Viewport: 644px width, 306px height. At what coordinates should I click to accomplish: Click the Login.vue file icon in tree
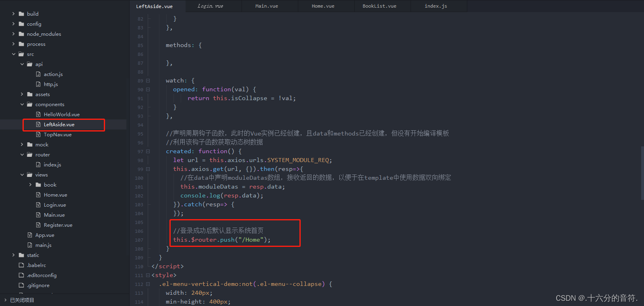pyautogui.click(x=38, y=205)
